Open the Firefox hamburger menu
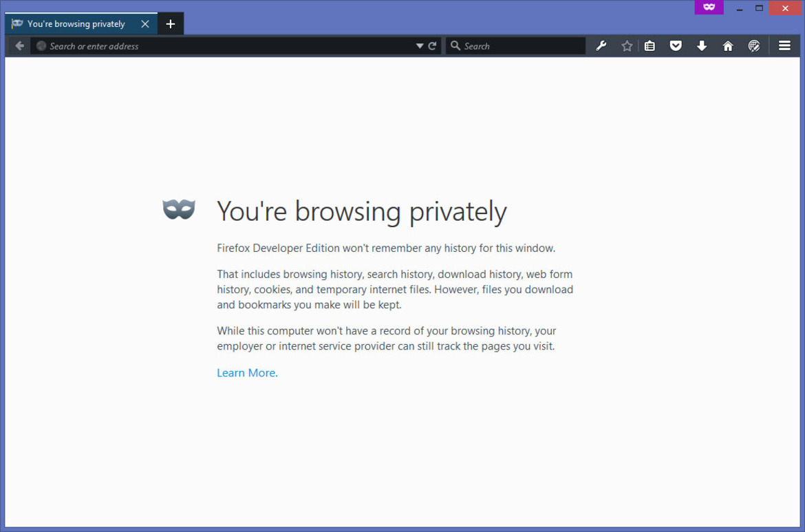Image resolution: width=805 pixels, height=532 pixels. pos(784,45)
